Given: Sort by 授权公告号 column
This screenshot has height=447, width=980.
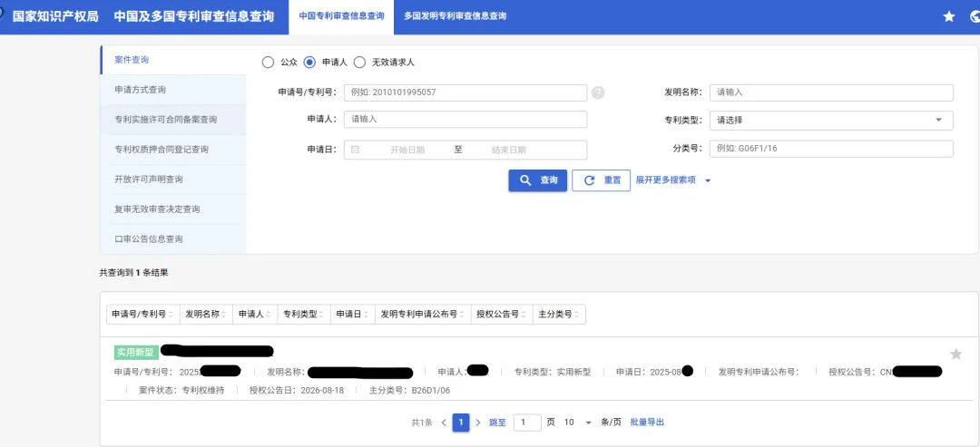Looking at the screenshot, I should [x=501, y=315].
